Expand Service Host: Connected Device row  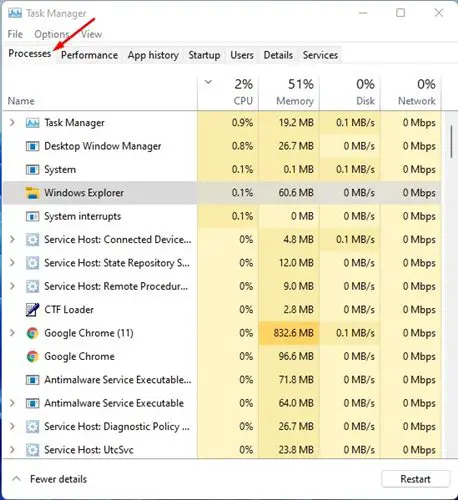point(12,239)
